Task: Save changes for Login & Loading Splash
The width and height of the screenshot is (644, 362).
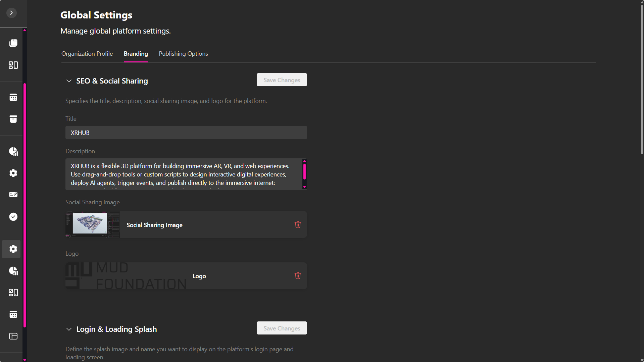Action: [x=282, y=328]
